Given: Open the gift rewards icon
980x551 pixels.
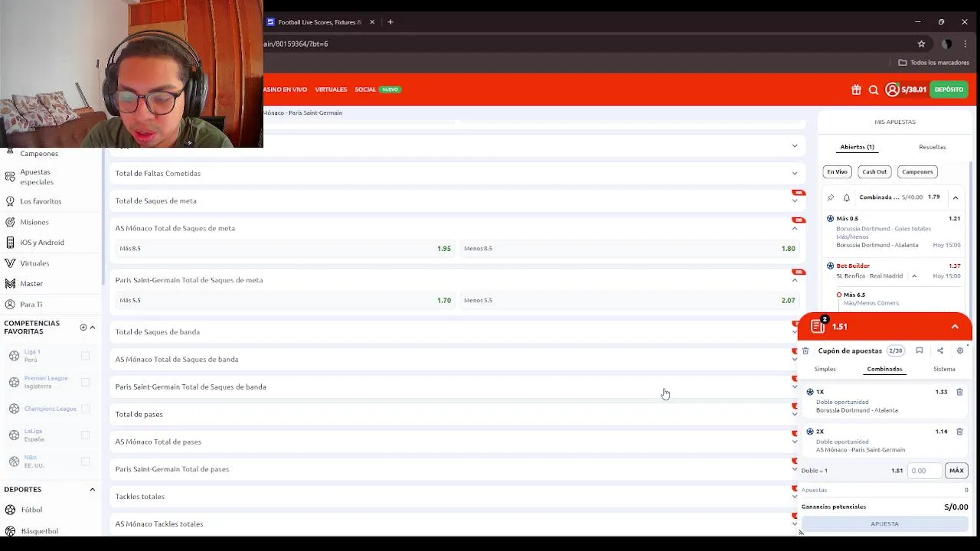Looking at the screenshot, I should click(x=856, y=90).
